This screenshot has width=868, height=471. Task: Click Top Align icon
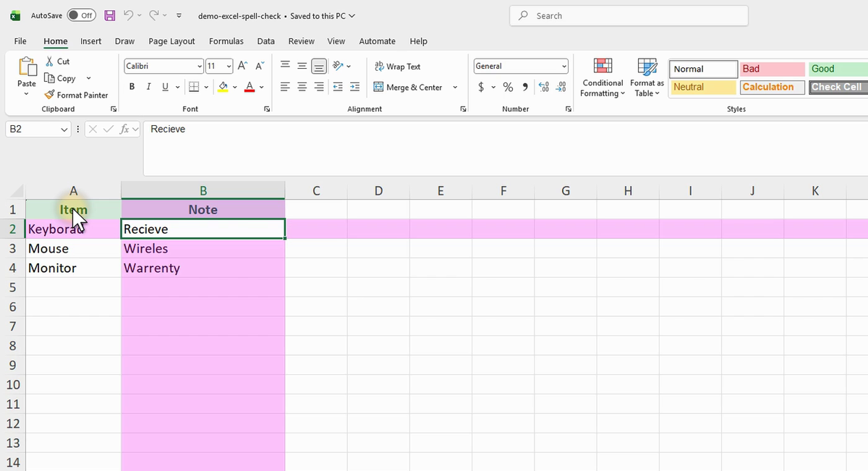(286, 66)
